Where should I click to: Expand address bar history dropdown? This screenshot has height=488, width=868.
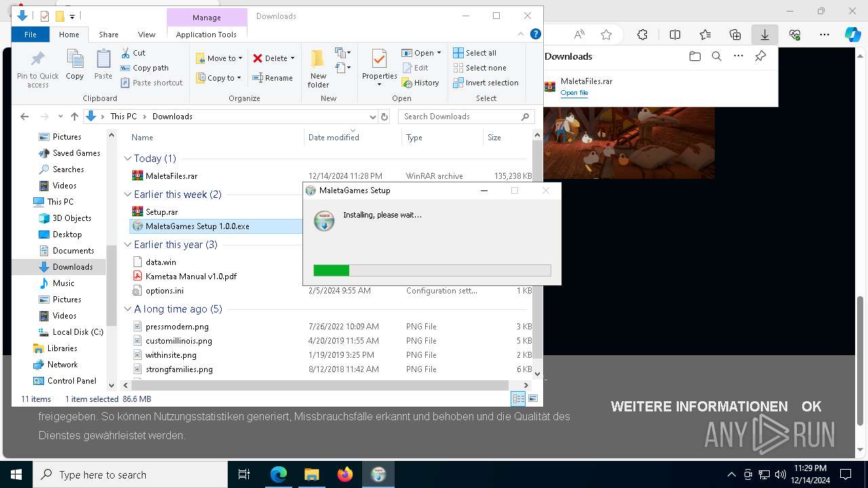(372, 117)
